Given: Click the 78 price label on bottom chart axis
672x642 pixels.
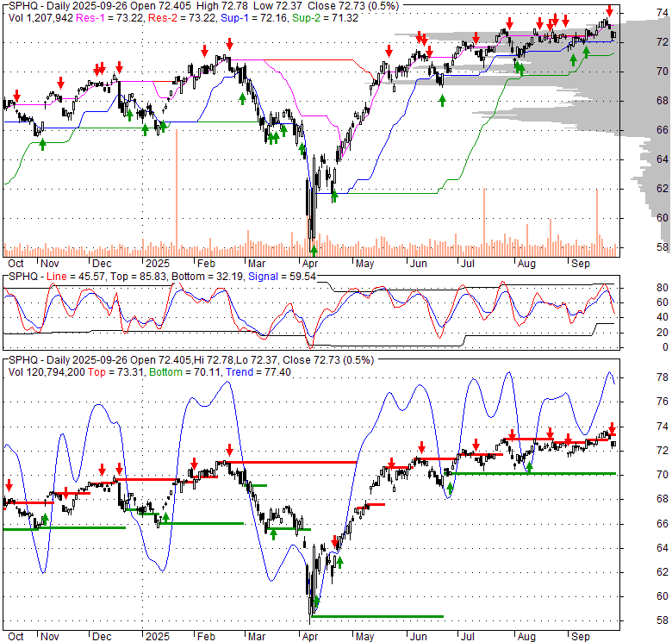Looking at the screenshot, I should (x=663, y=377).
